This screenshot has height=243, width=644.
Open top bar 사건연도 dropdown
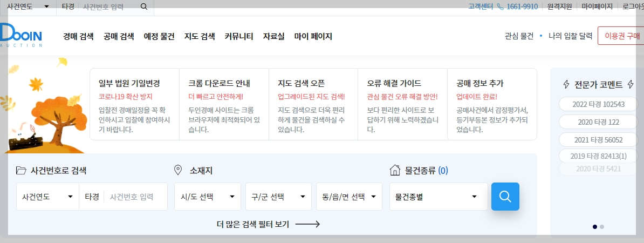coord(28,6)
